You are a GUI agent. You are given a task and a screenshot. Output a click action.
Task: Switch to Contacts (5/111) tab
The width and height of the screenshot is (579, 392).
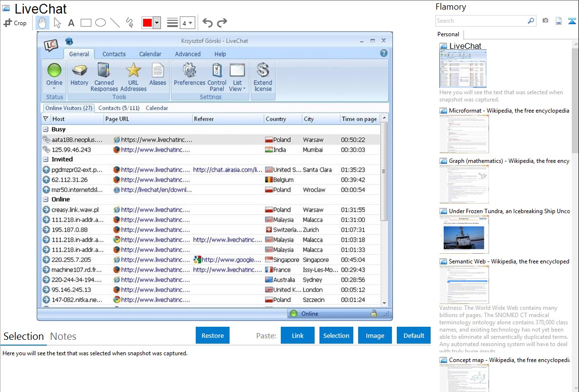click(x=119, y=108)
